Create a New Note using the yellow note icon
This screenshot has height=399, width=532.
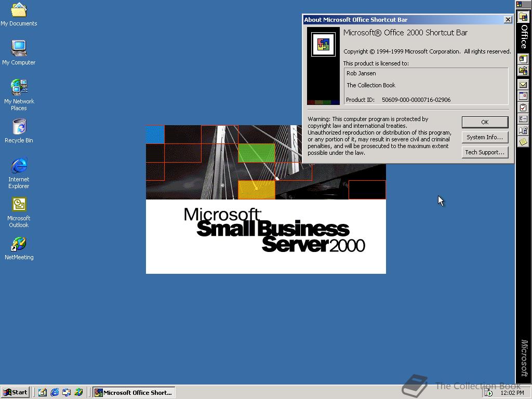523,141
